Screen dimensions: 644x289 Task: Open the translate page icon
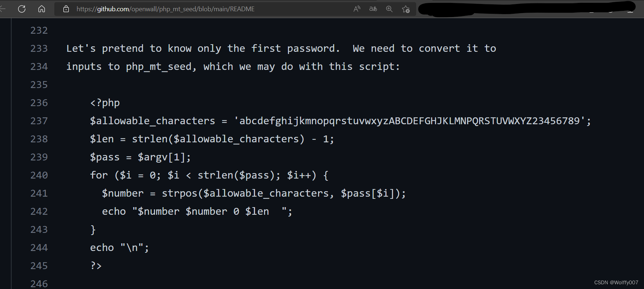click(x=373, y=9)
